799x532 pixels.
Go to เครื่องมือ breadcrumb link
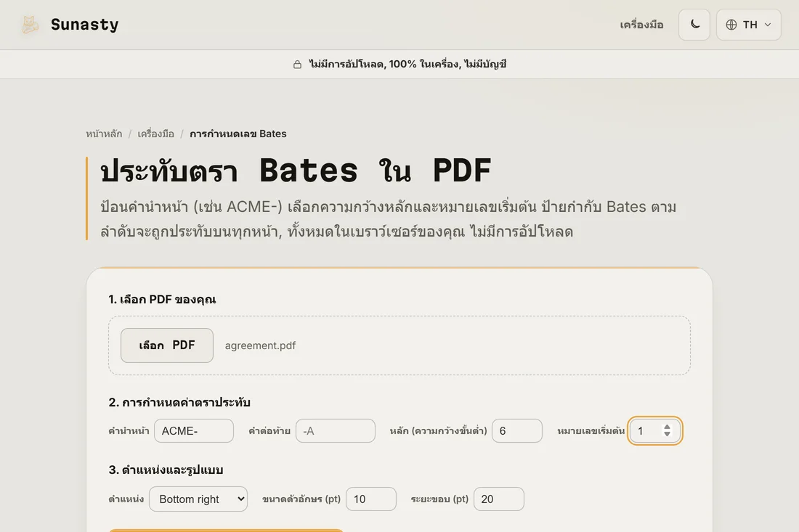click(x=156, y=134)
